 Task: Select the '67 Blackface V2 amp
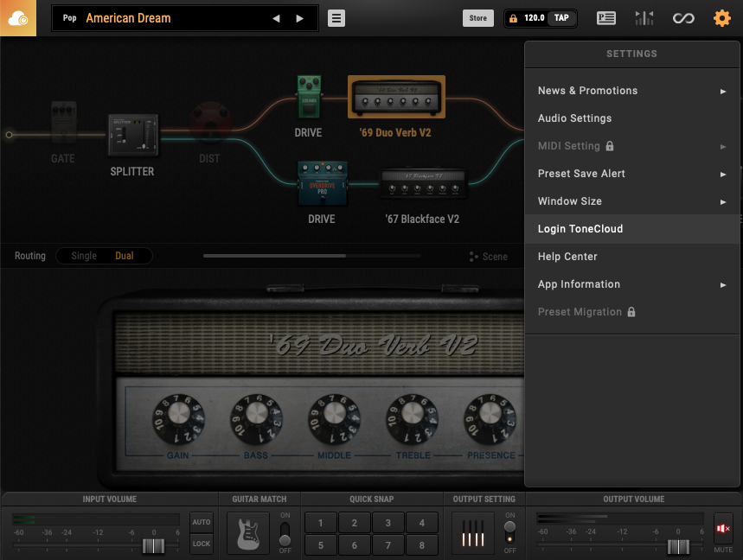click(423, 183)
